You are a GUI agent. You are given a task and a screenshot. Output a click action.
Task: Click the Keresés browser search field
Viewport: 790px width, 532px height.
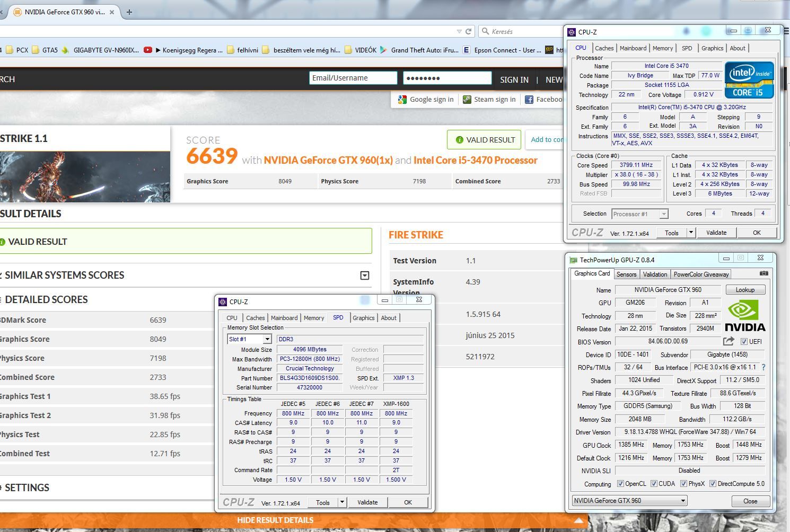tap(522, 32)
